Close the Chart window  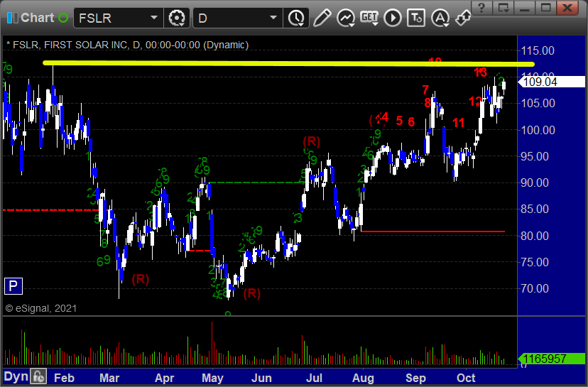567,8
